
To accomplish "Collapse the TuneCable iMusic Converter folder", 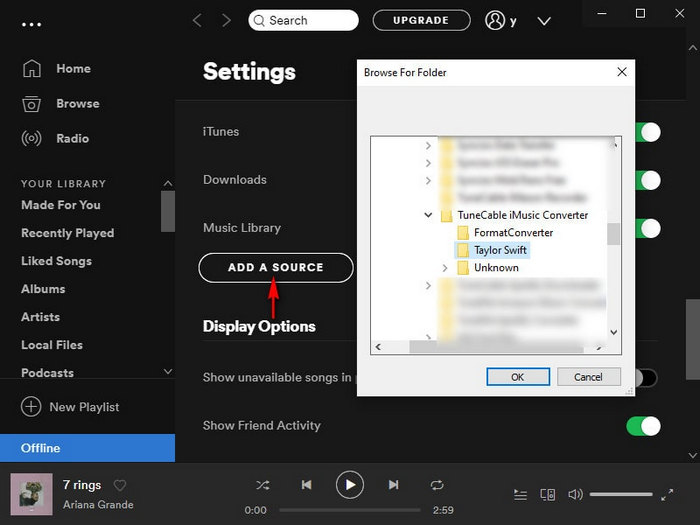I will pos(428,215).
